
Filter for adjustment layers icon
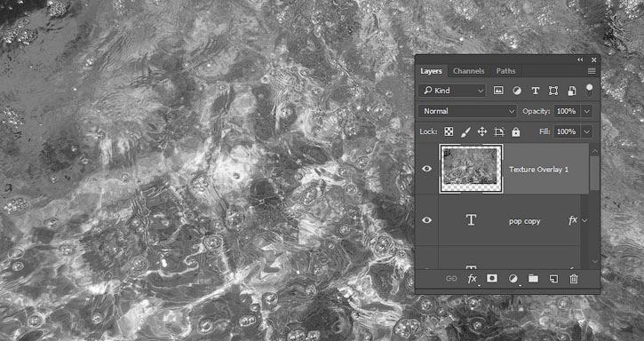tap(517, 91)
